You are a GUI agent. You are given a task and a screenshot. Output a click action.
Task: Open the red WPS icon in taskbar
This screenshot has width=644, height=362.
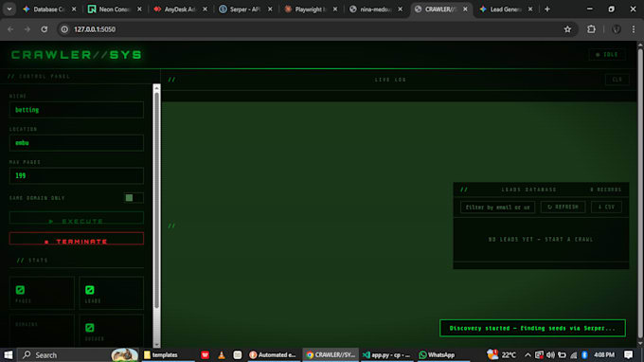[205, 354]
